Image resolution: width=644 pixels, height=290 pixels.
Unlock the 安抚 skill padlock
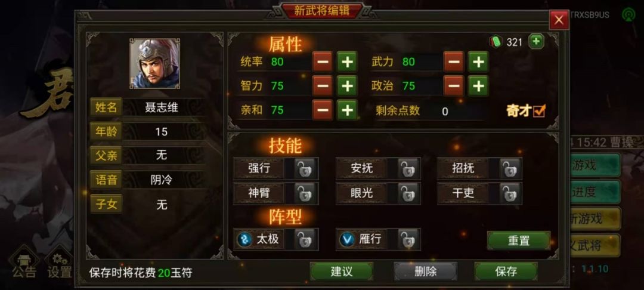(x=408, y=168)
